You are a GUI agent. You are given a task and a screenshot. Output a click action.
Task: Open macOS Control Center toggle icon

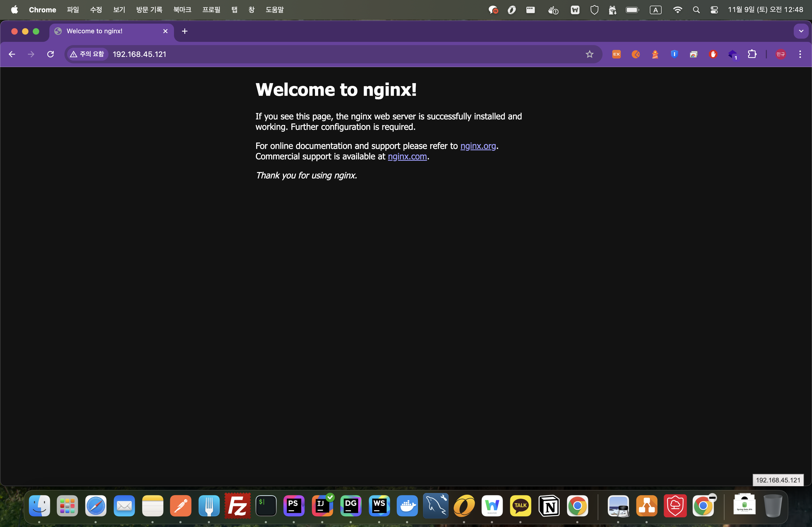pos(714,10)
